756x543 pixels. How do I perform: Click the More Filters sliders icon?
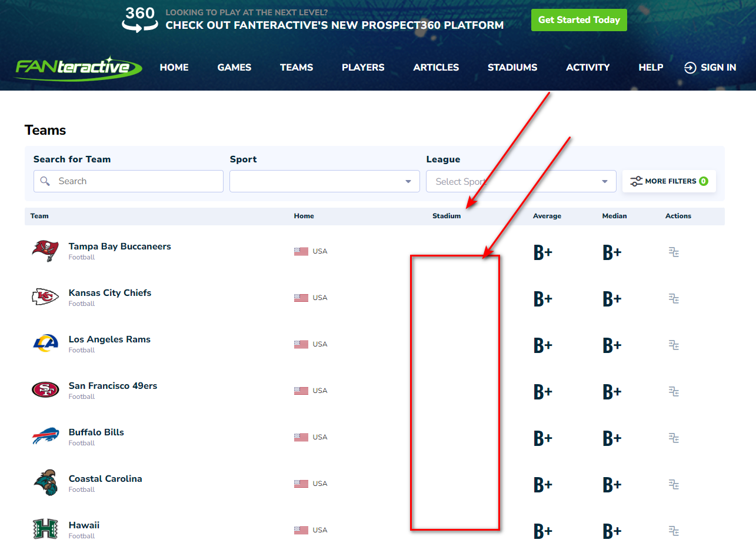636,181
